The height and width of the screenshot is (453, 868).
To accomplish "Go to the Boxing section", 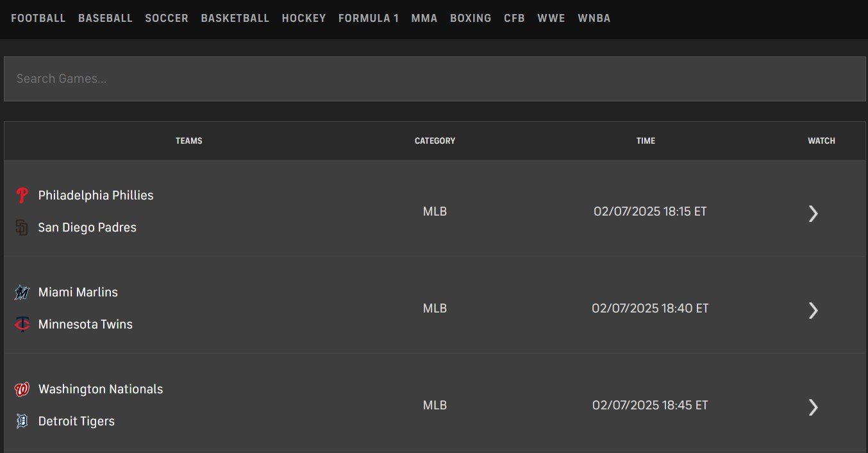I will (x=471, y=18).
